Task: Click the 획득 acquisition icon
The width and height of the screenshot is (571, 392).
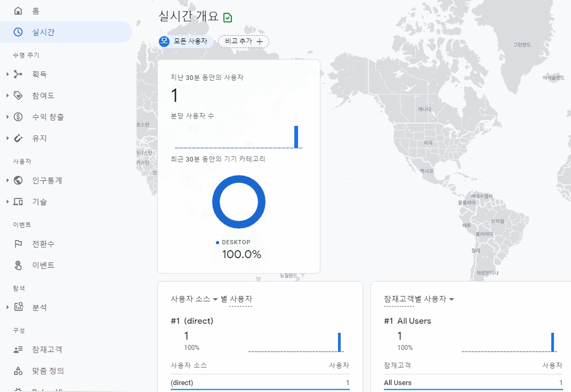Action: (18, 74)
